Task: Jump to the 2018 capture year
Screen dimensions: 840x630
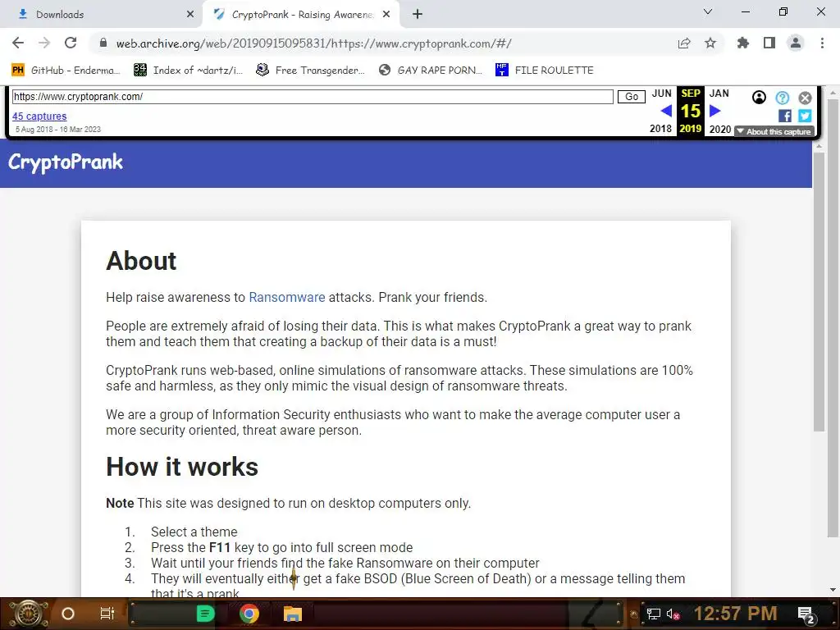Action: click(660, 129)
